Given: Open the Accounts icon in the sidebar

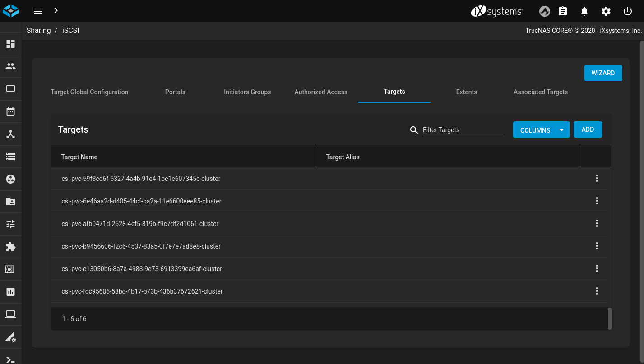Looking at the screenshot, I should coord(10,66).
